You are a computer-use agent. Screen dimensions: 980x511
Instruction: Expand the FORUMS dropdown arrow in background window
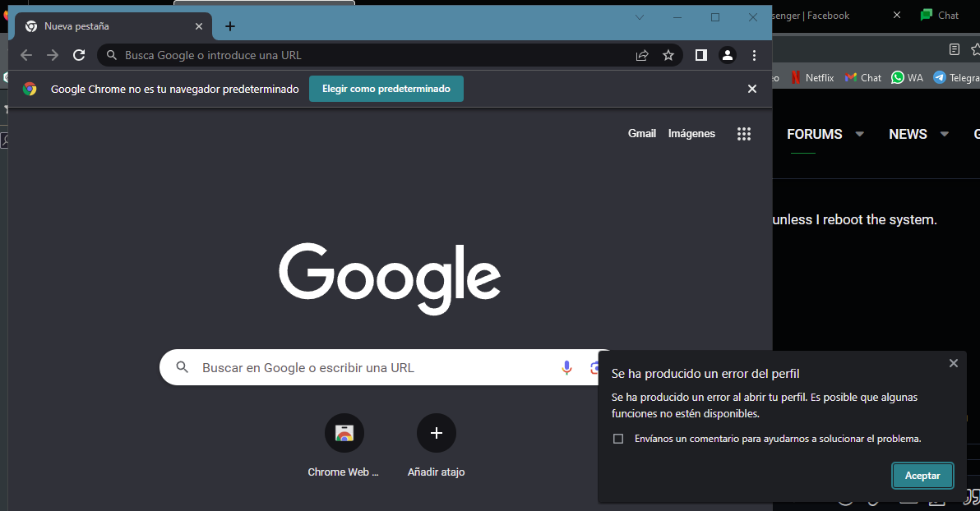click(859, 134)
